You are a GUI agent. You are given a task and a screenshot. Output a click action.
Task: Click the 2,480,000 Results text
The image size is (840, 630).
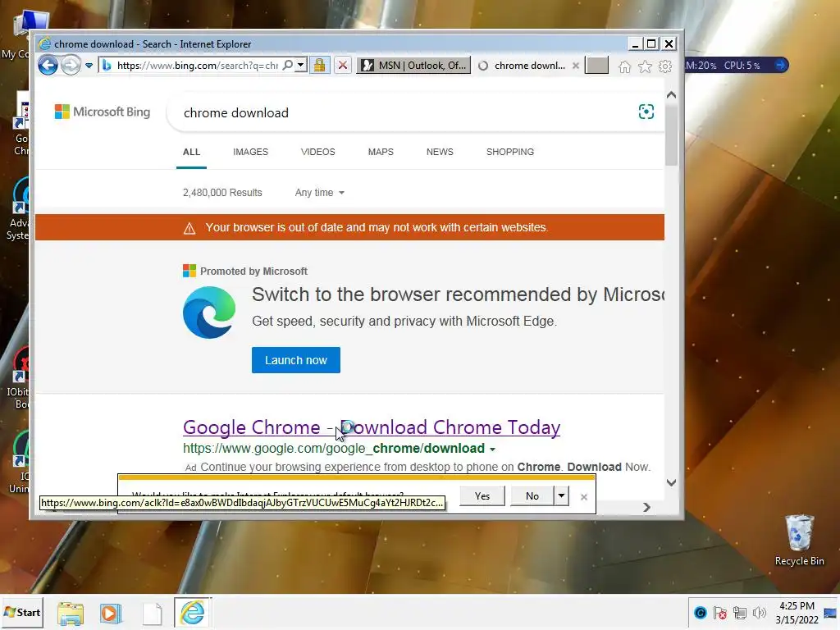[222, 193]
